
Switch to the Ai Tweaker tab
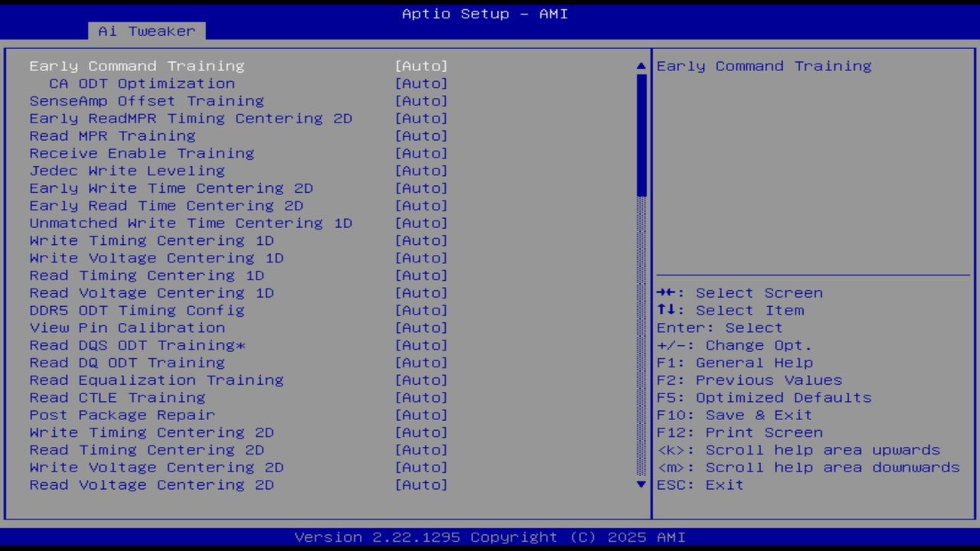(145, 31)
